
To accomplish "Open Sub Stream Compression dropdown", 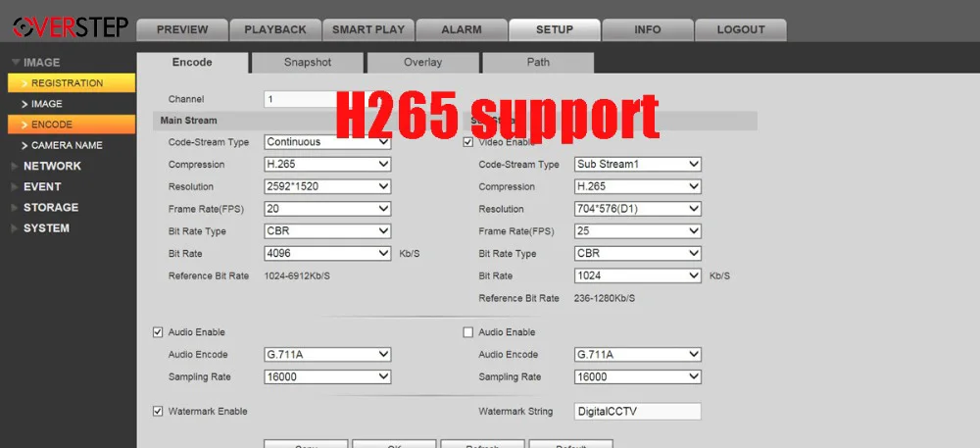I will click(638, 186).
